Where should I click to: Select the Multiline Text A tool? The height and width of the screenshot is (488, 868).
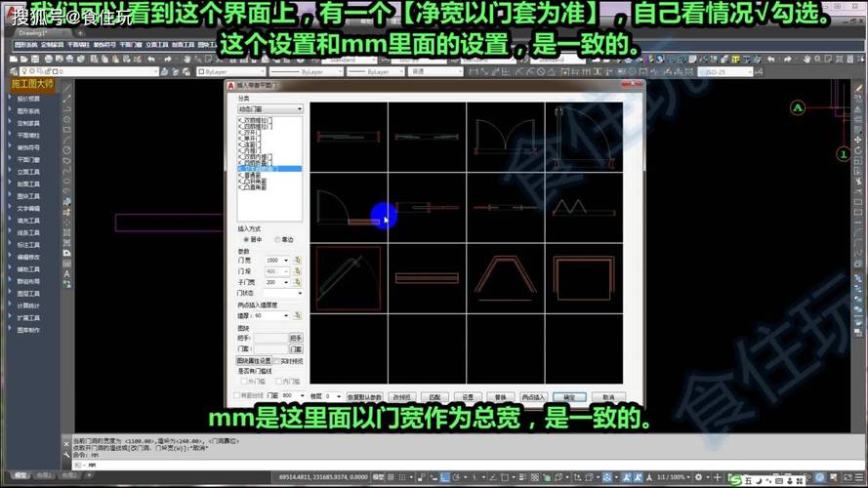tap(67, 274)
